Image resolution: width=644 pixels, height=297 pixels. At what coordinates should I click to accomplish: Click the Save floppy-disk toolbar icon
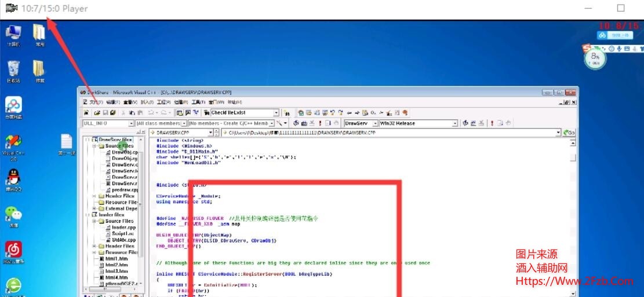point(105,113)
